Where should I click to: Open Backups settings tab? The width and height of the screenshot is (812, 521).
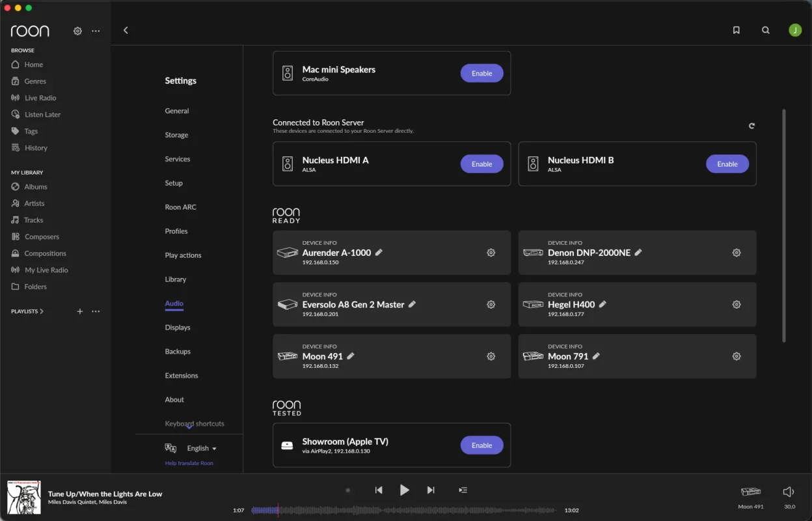click(x=178, y=352)
